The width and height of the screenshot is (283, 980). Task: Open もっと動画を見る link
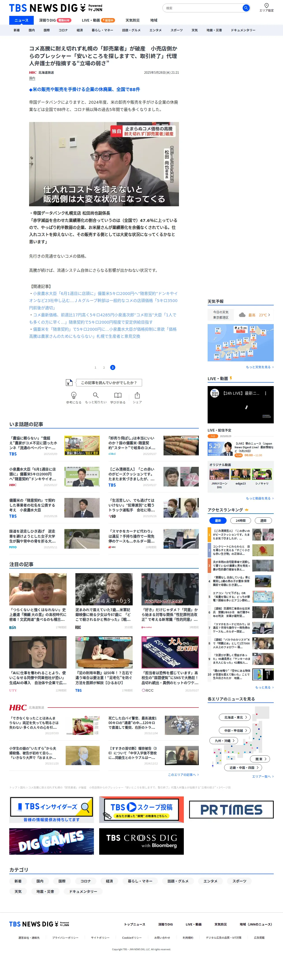tap(259, 498)
